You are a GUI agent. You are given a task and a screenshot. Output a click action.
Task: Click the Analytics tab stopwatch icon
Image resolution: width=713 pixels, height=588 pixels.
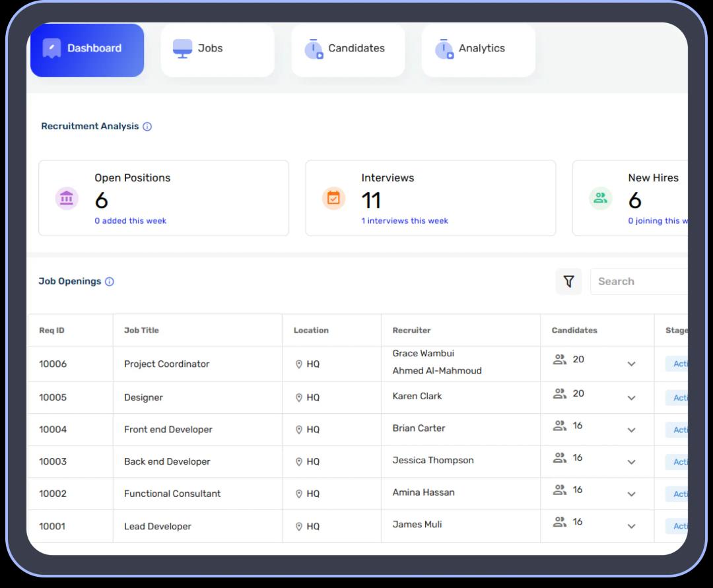[444, 49]
